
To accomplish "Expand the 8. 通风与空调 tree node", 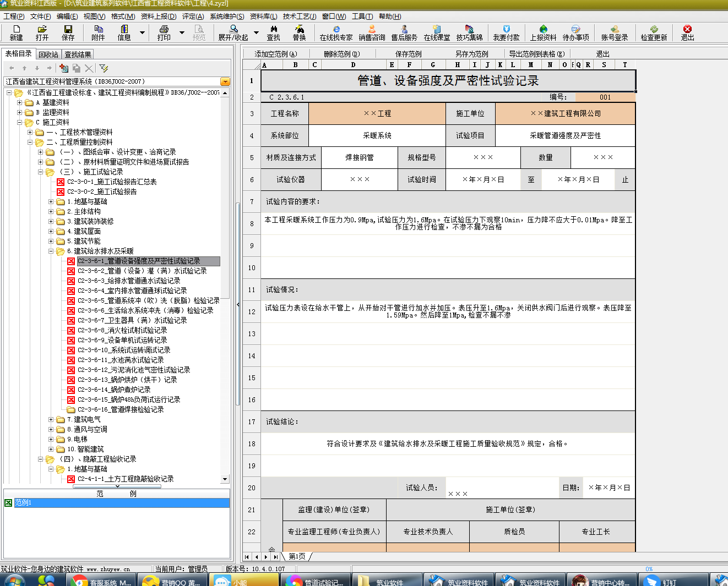I will point(51,429).
